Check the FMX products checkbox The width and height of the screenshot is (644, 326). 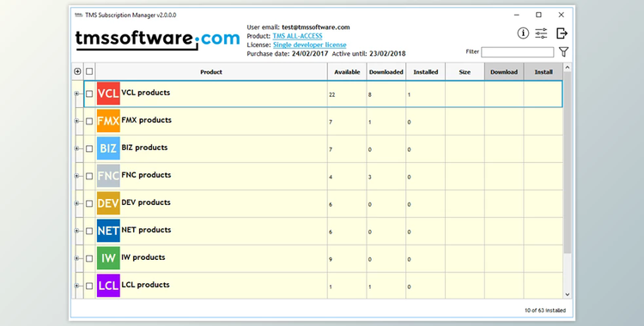89,121
